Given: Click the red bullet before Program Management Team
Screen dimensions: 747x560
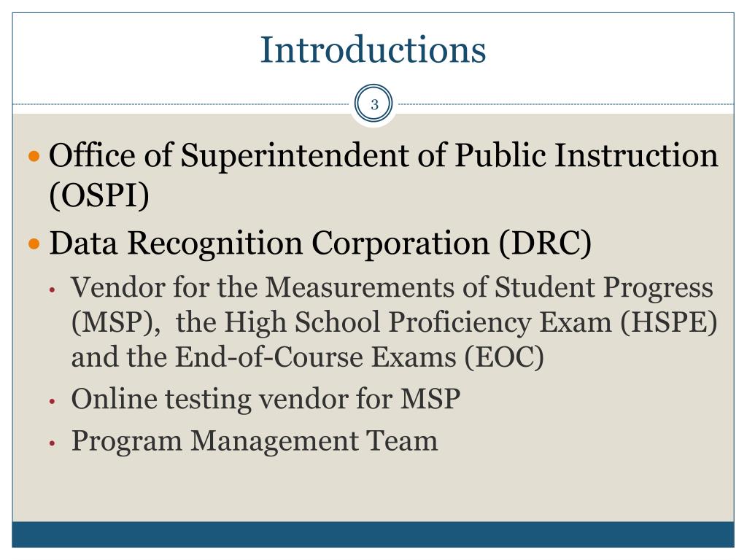Looking at the screenshot, I should [x=53, y=443].
